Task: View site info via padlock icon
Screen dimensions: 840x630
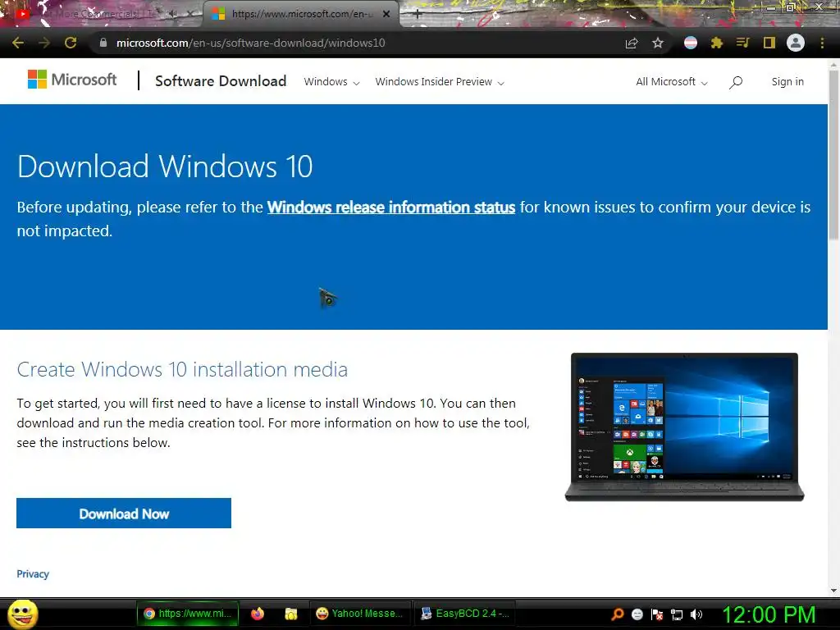Action: coord(103,43)
